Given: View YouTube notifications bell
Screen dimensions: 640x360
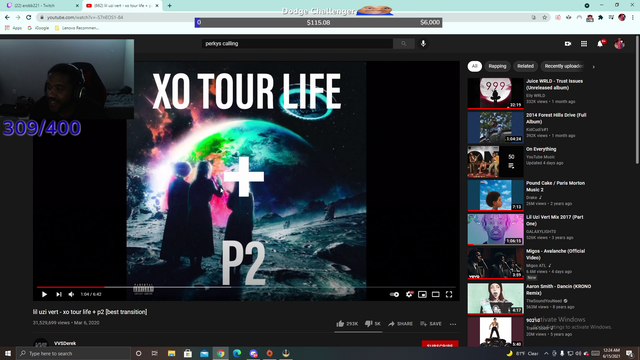Looking at the screenshot, I should [x=600, y=44].
